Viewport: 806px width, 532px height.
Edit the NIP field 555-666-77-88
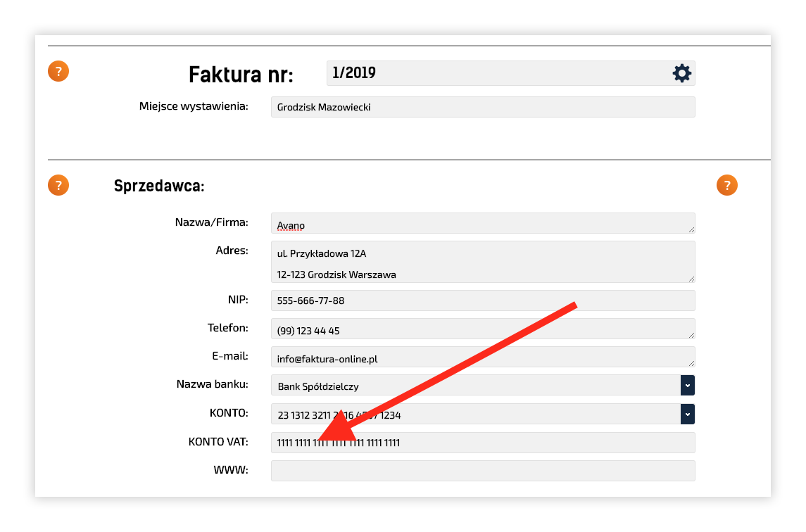(x=483, y=300)
